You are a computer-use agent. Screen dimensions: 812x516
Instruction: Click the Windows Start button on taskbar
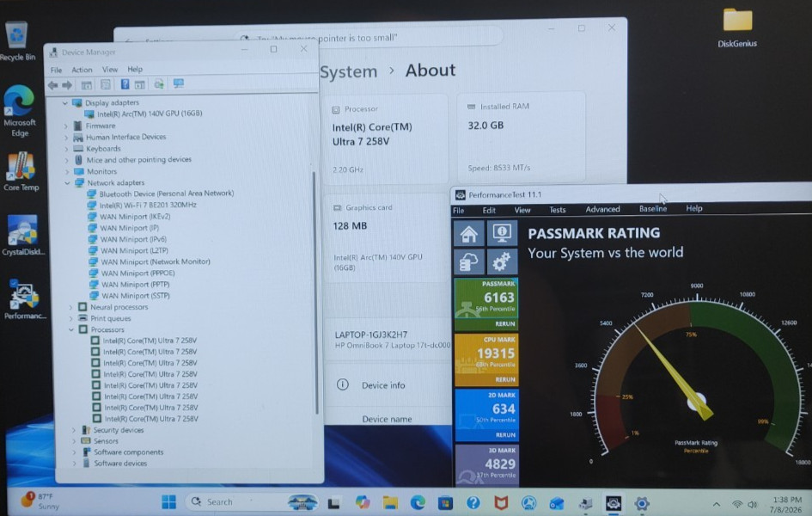pyautogui.click(x=168, y=501)
